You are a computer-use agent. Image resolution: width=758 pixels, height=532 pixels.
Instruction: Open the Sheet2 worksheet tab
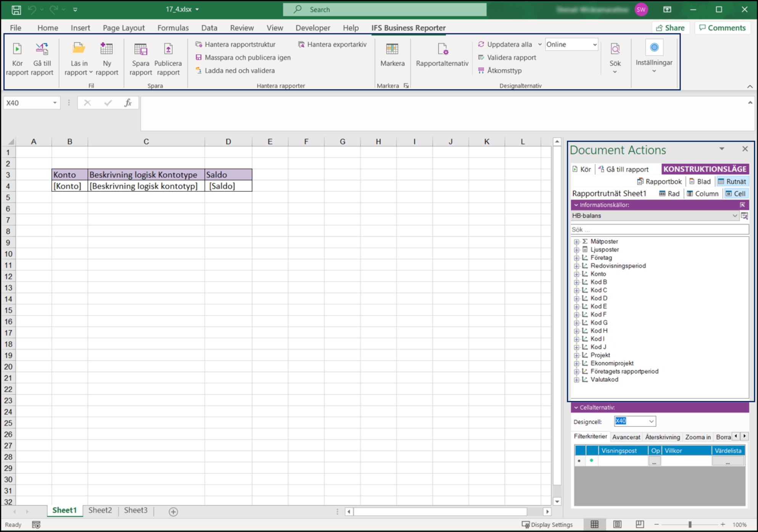100,510
